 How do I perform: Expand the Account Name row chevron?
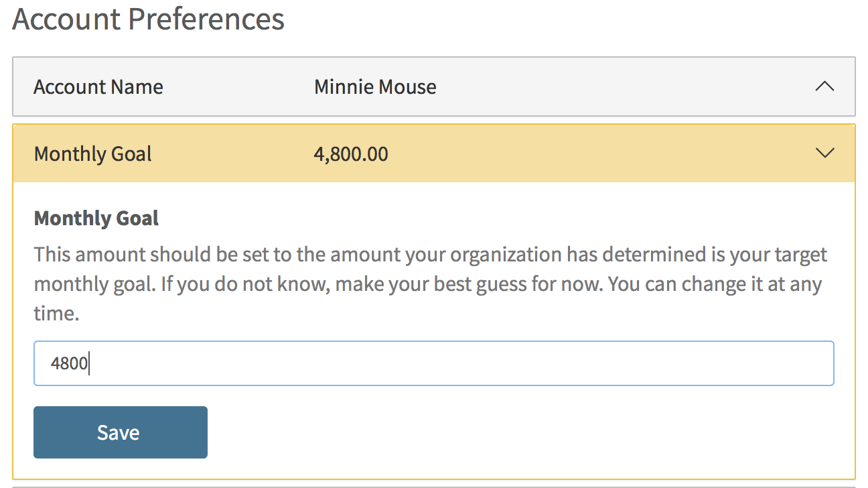click(x=824, y=86)
